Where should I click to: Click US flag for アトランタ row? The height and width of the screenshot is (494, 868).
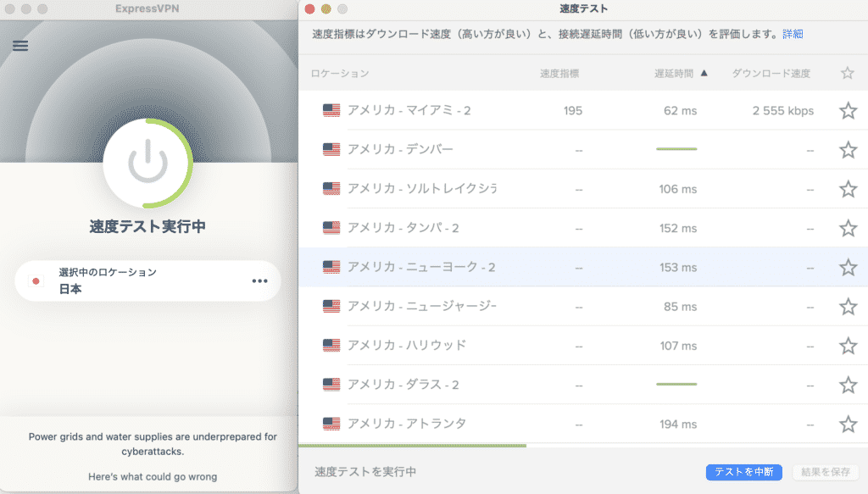(331, 424)
